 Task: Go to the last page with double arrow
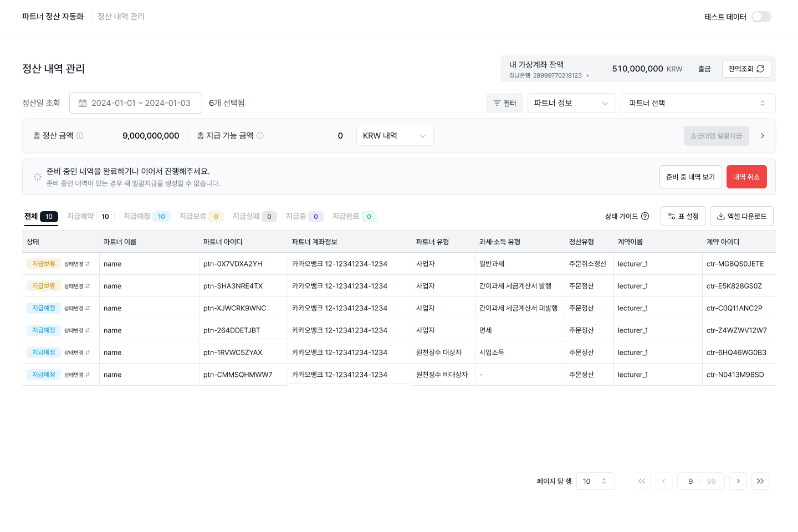tap(760, 481)
